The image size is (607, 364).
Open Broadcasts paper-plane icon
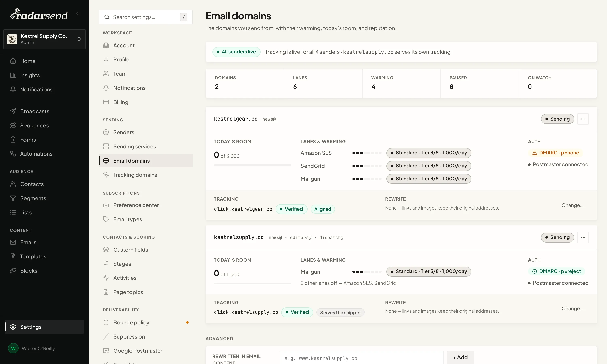13,111
